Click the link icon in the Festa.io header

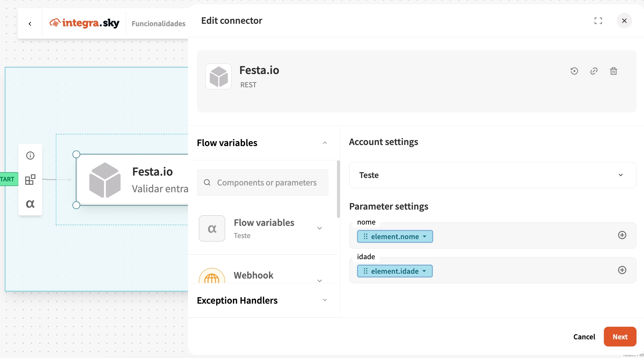[594, 71]
